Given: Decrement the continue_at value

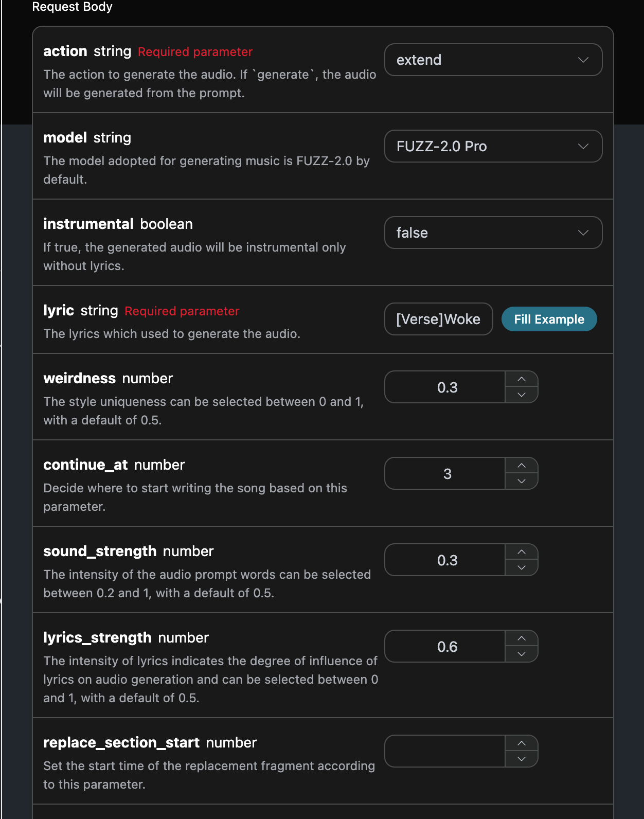Looking at the screenshot, I should (x=522, y=481).
